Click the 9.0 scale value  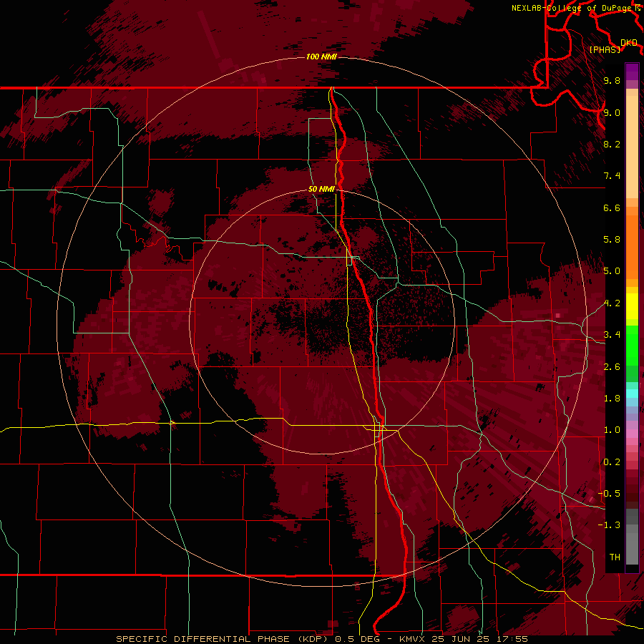pyautogui.click(x=612, y=112)
